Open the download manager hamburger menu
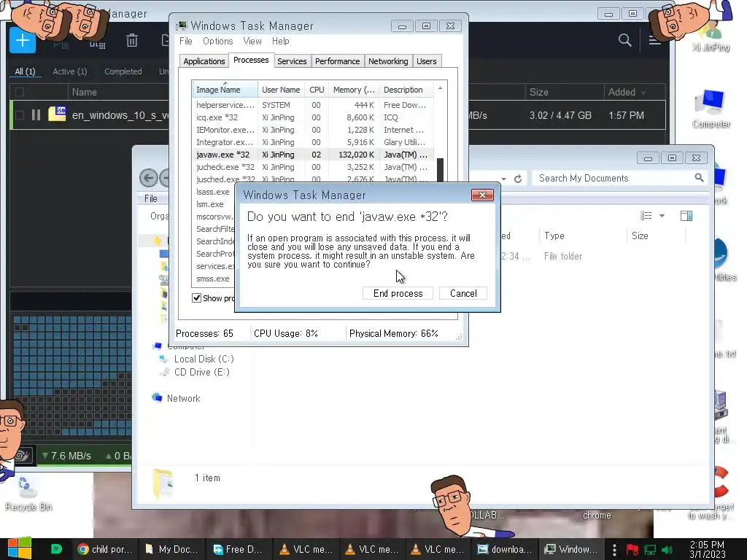Viewport: 747px width, 560px height. click(654, 41)
